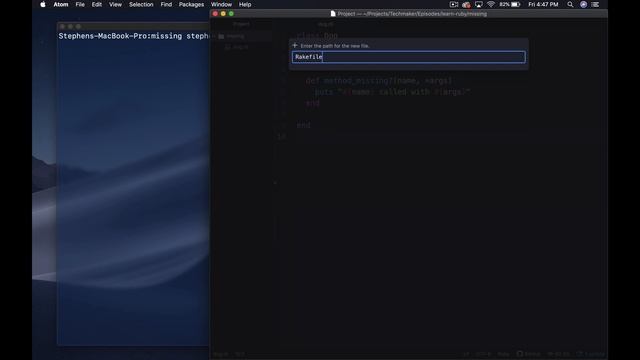Image resolution: width=640 pixels, height=360 pixels.
Task: Click the AirPlay display menu bar icon
Action: pyautogui.click(x=479, y=4)
